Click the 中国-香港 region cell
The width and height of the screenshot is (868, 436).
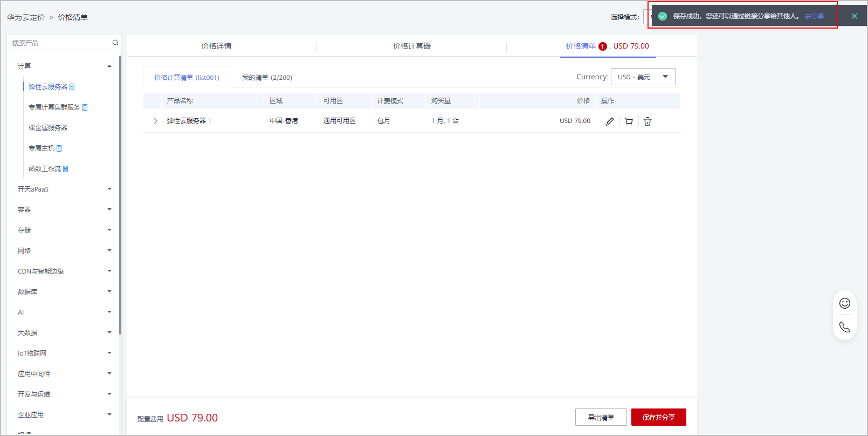pyautogui.click(x=284, y=121)
